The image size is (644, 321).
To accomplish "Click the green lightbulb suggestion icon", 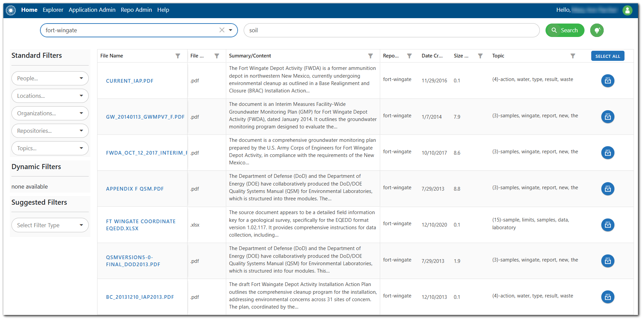I will click(597, 30).
